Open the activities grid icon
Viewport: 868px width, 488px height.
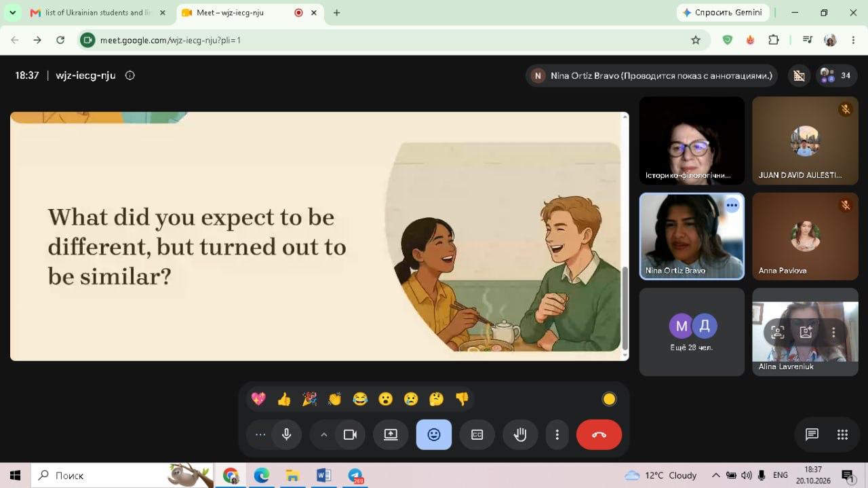pos(842,435)
